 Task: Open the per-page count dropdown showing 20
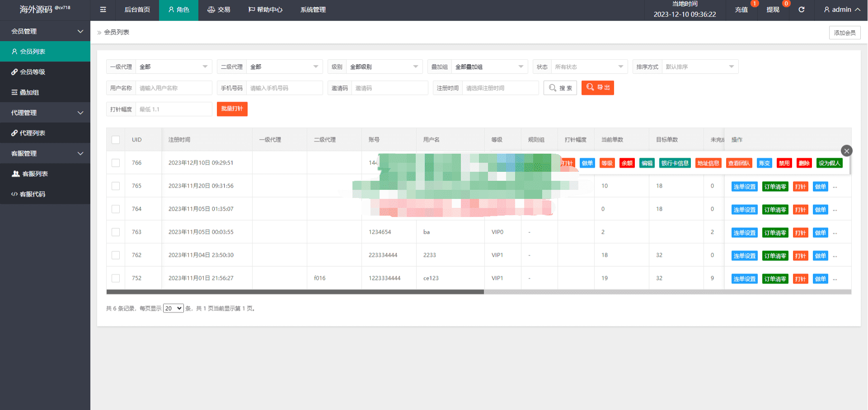tap(173, 308)
